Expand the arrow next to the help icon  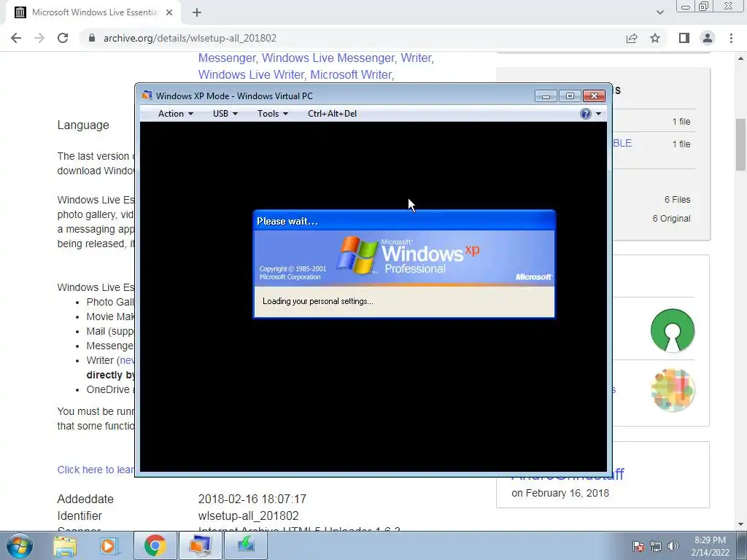coord(598,114)
